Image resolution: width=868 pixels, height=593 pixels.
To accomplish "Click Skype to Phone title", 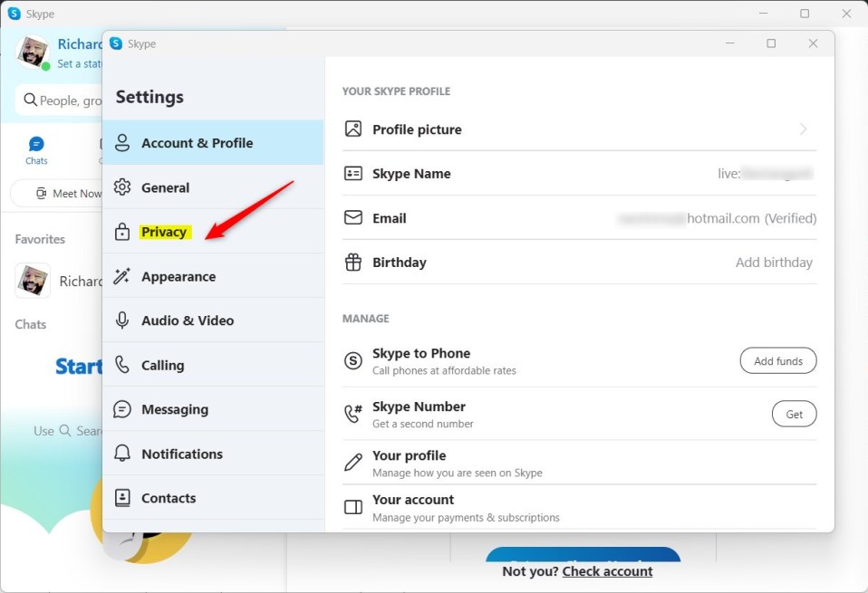I will tap(421, 353).
